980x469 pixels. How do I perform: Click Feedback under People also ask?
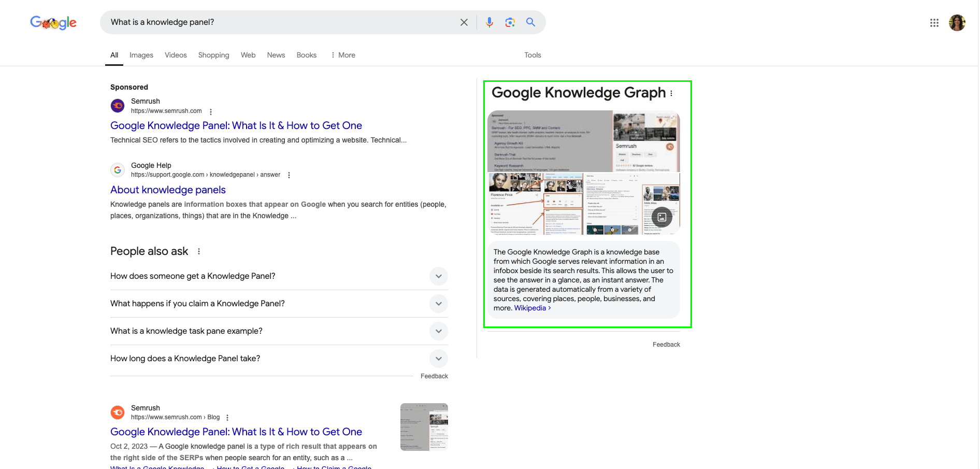click(434, 376)
